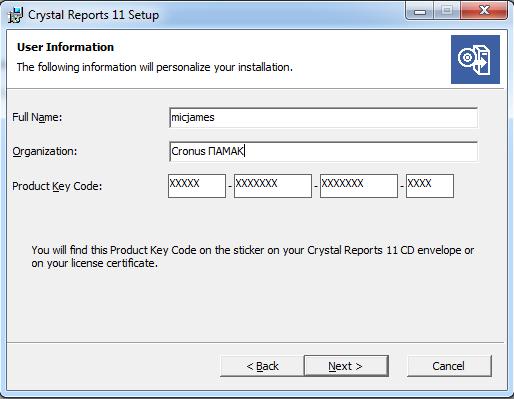514x399 pixels.
Task: Click into the Full Name field
Action: [x=323, y=117]
